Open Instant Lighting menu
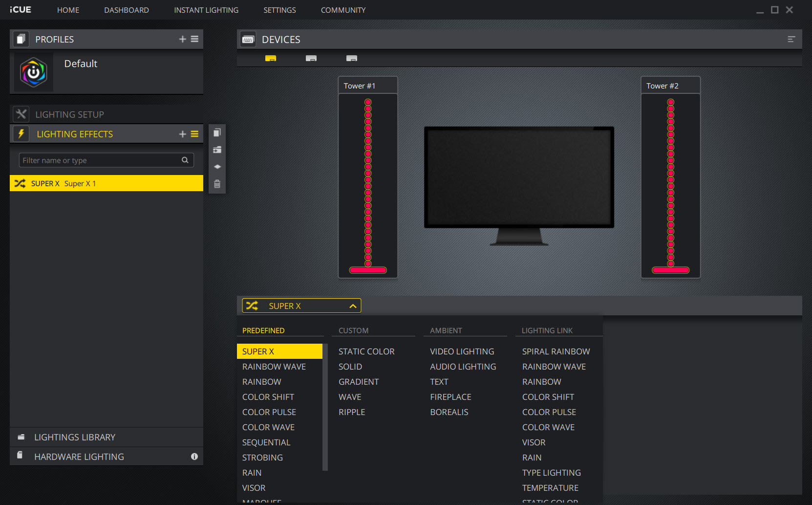Image resolution: width=812 pixels, height=505 pixels. [206, 10]
